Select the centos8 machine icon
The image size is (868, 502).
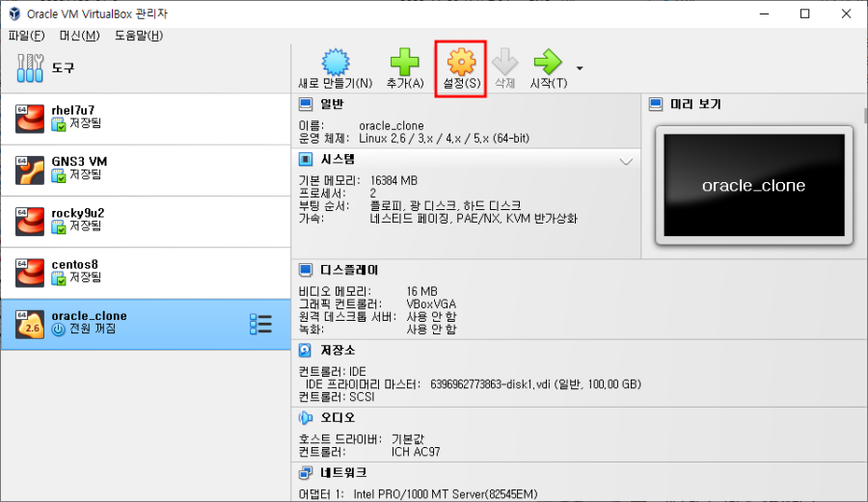30,273
